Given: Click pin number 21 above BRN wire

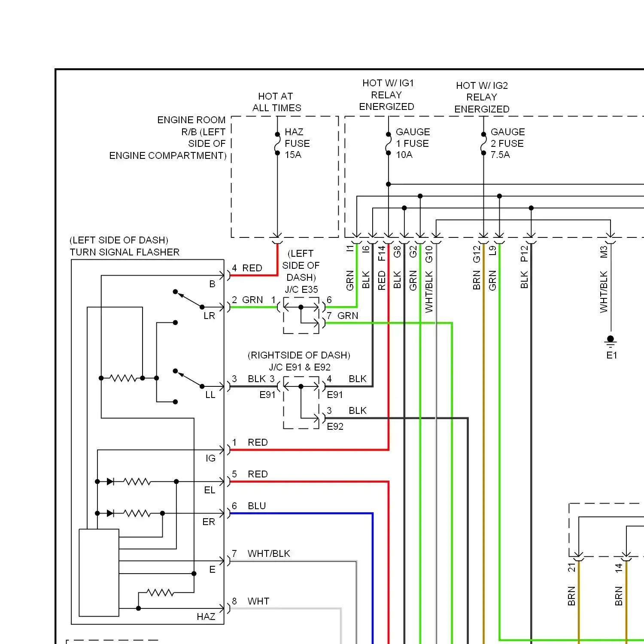Looking at the screenshot, I should (571, 568).
